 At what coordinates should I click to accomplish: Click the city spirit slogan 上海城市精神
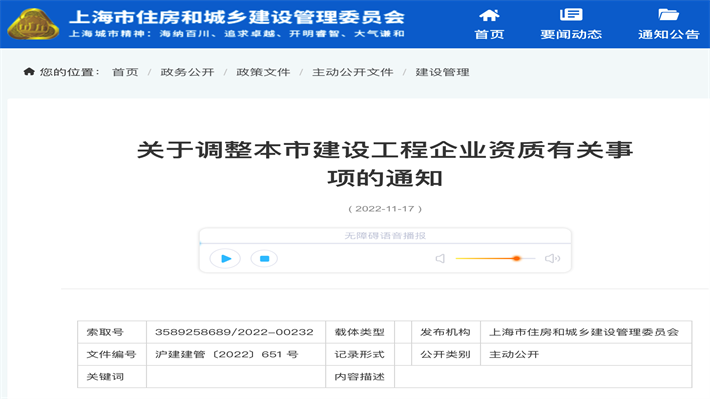(x=237, y=34)
